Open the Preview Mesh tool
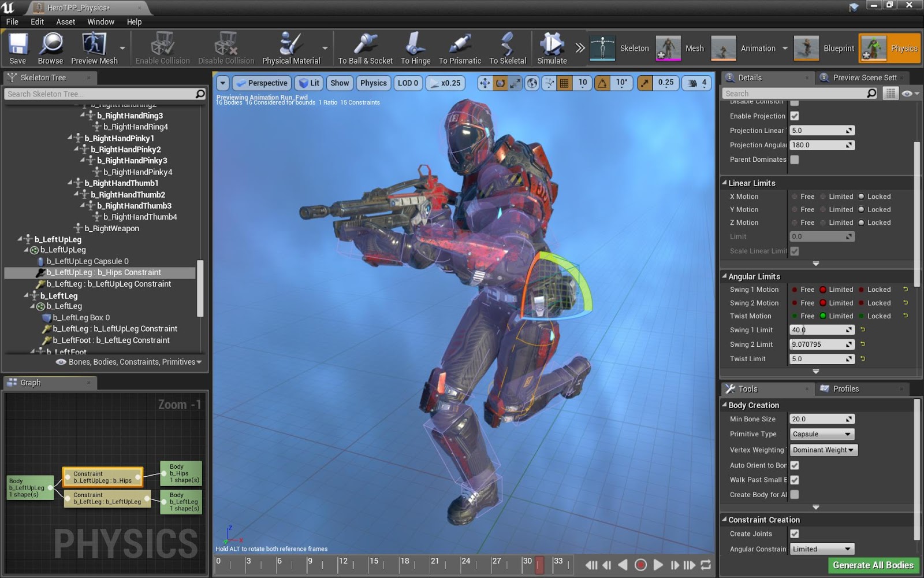The height and width of the screenshot is (578, 924). (94, 49)
